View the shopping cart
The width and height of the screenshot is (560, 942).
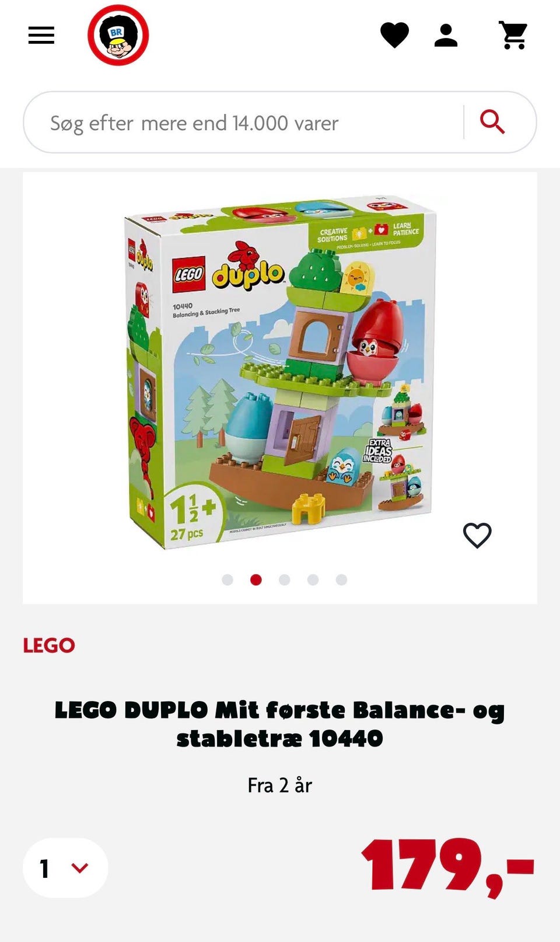pyautogui.click(x=513, y=35)
